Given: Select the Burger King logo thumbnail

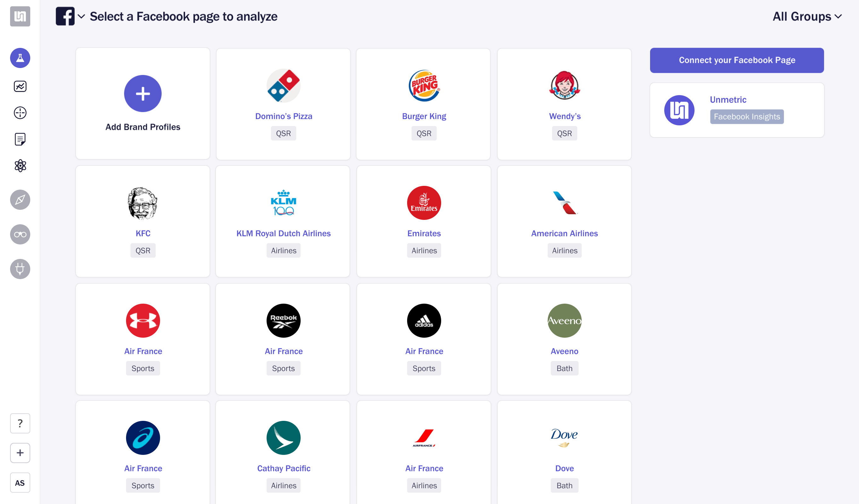Looking at the screenshot, I should (424, 86).
